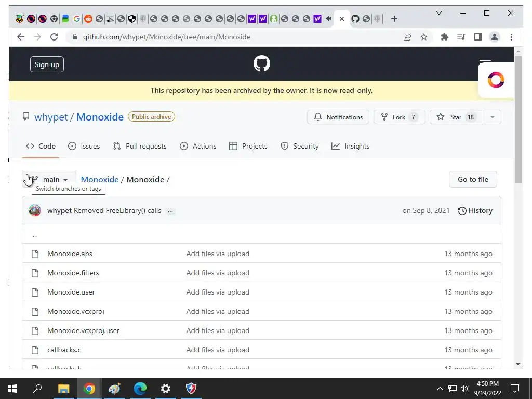Image resolution: width=532 pixels, height=399 pixels.
Task: Open the GitHub hamburger menu icon
Action: pyautogui.click(x=485, y=61)
